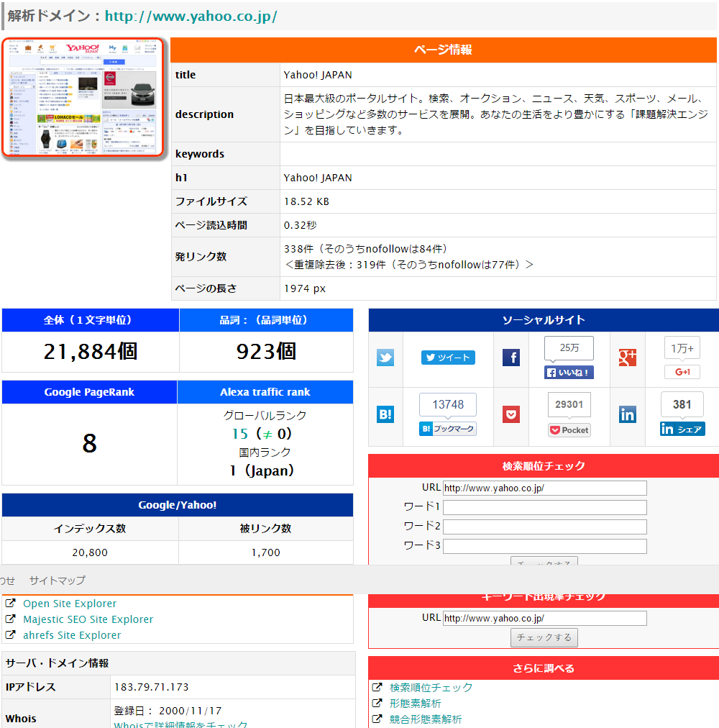Select the part-of-speech count 923個
The width and height of the screenshot is (719, 728).
tap(266, 352)
